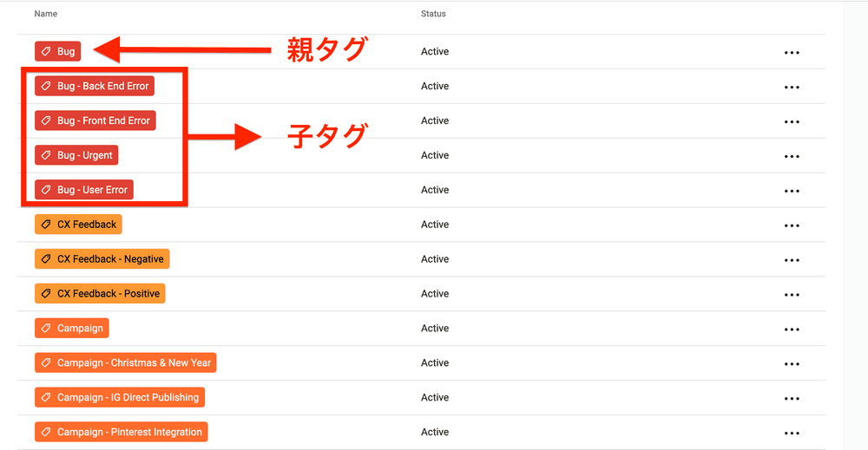
Task: Open more options for Bug - User Error
Action: coord(791,192)
